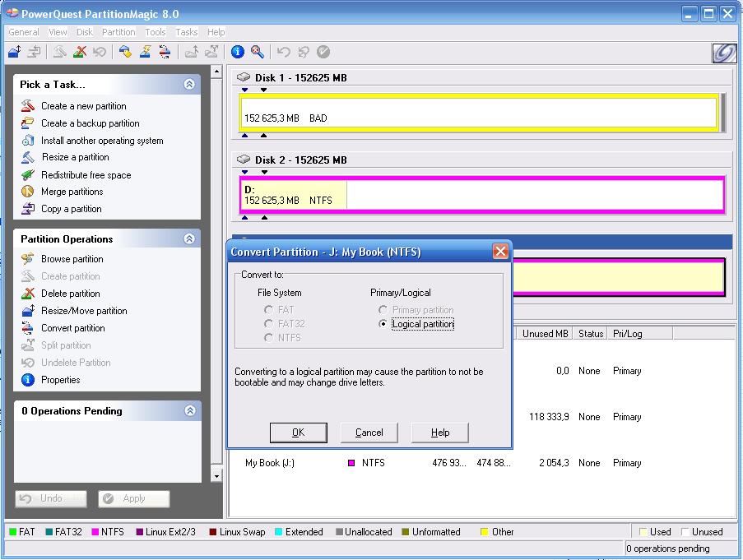The width and height of the screenshot is (743, 560).
Task: Click the Browse partition icon in Partition Operations
Action: click(x=28, y=258)
